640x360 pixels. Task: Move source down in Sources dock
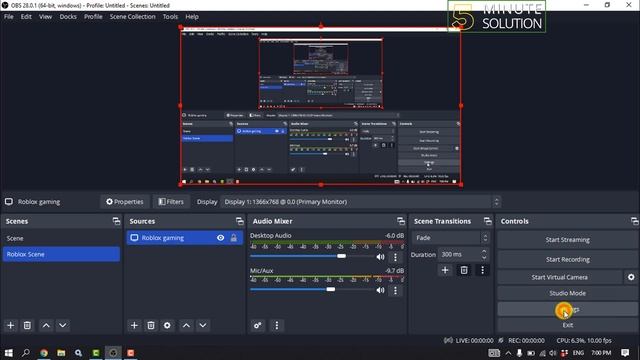[203, 325]
